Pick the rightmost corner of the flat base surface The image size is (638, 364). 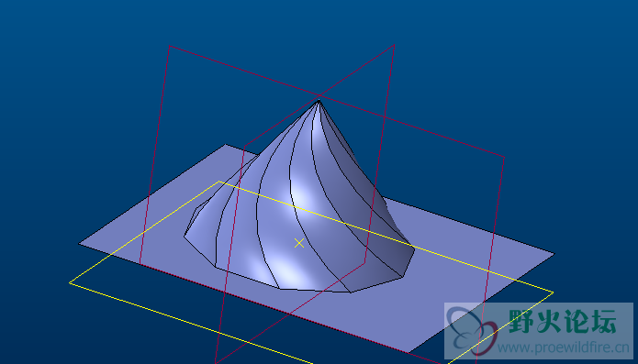click(x=554, y=254)
